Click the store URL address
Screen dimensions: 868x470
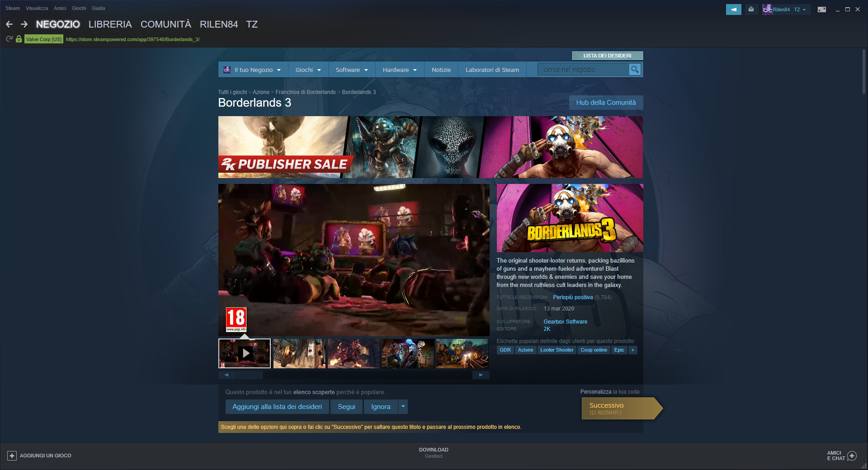(x=132, y=39)
